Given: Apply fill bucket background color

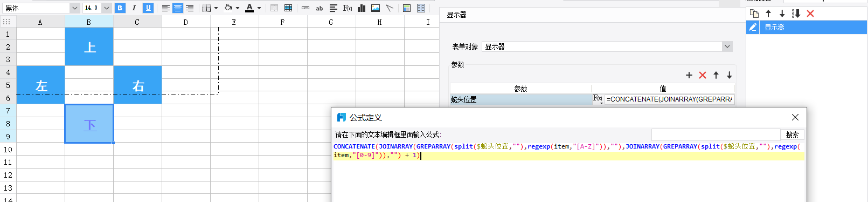Looking at the screenshot, I should tap(228, 8).
